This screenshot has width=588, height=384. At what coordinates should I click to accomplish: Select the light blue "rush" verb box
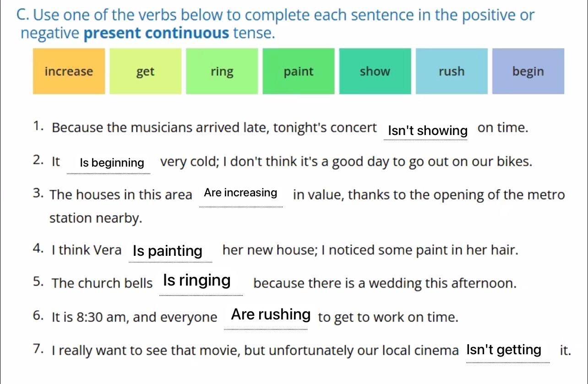451,71
